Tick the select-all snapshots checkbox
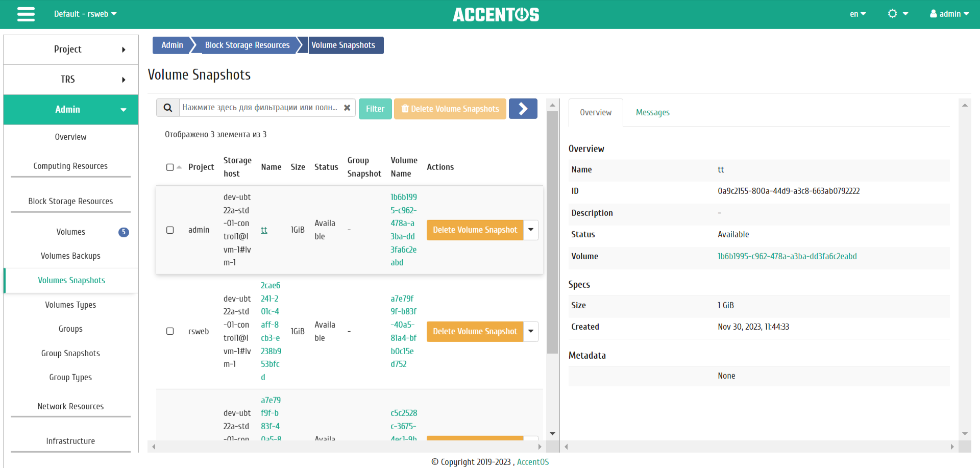980x468 pixels. (x=170, y=167)
